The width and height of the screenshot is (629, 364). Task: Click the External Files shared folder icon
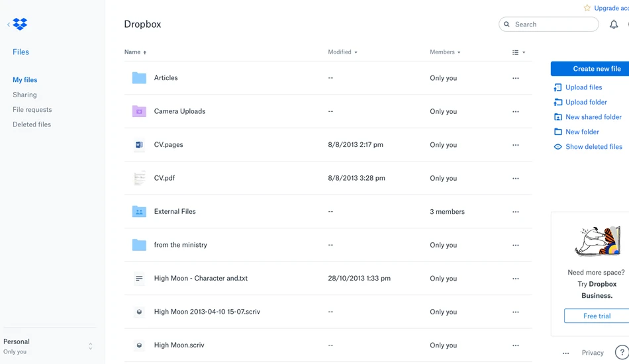click(139, 211)
